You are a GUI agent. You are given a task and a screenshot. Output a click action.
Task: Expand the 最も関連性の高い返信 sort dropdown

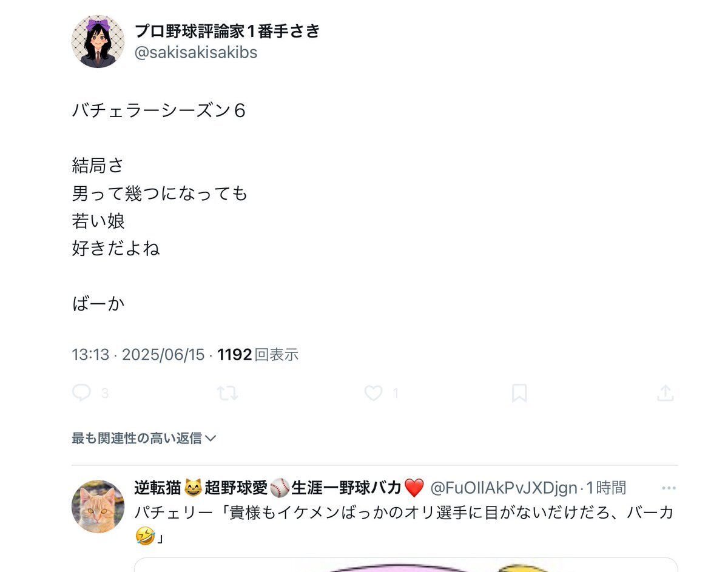(144, 438)
